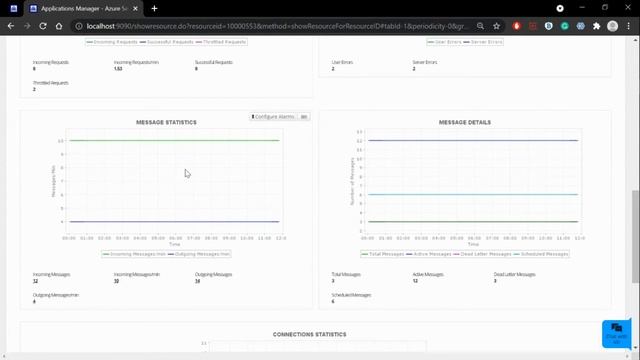Toggle Dead Letter Messages legend entry
640x360 pixels.
tap(482, 254)
